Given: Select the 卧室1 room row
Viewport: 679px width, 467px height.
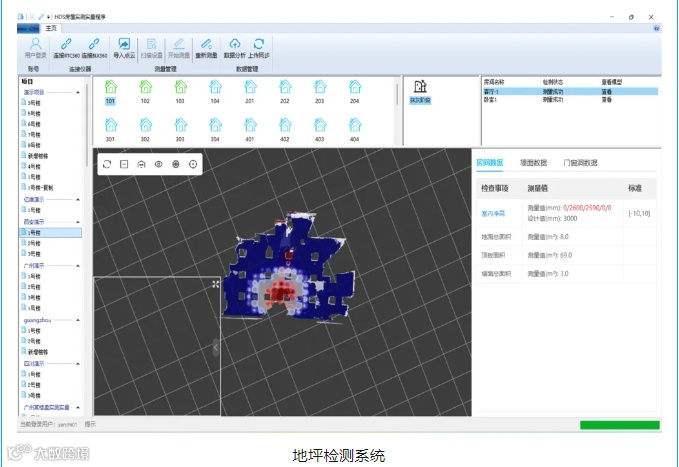Looking at the screenshot, I should coord(570,100).
